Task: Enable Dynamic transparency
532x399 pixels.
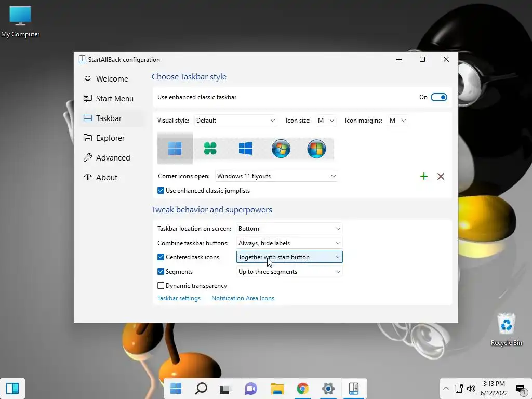Action: click(161, 286)
